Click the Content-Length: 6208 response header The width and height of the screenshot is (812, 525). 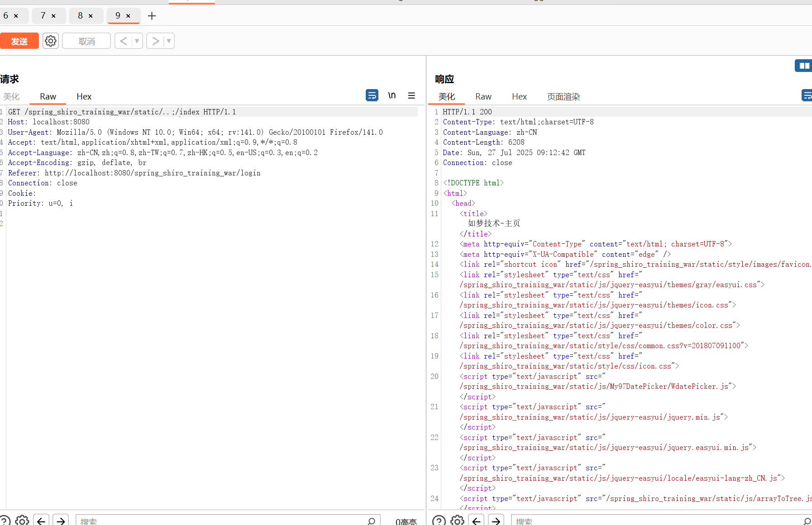[483, 142]
